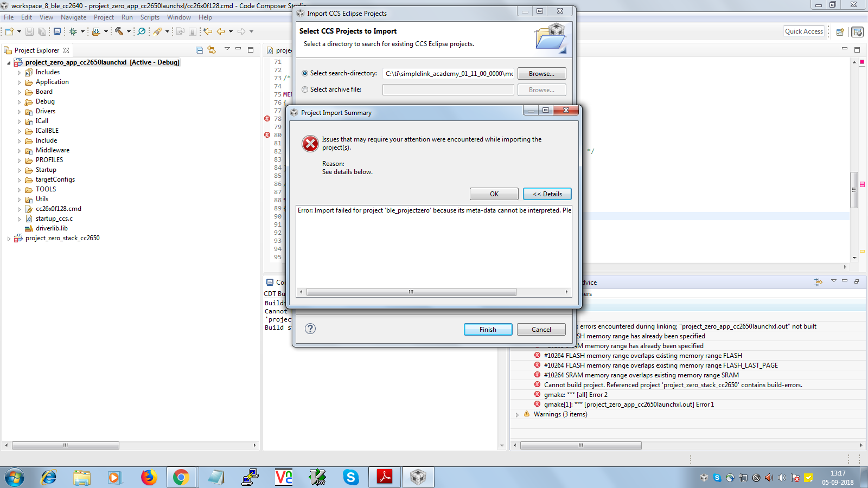Screen dimensions: 868x488
Task: Click the Open Perspective icon
Action: 840,32
